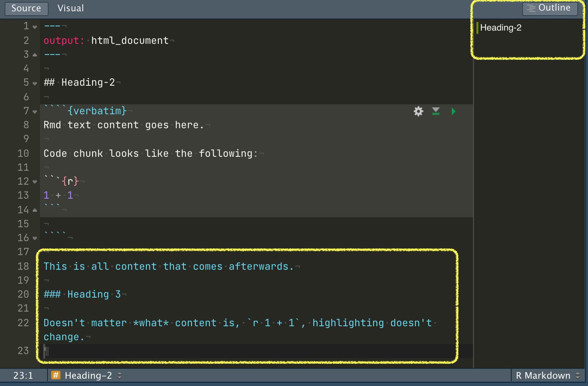Open chunk options with the gear icon

click(418, 112)
